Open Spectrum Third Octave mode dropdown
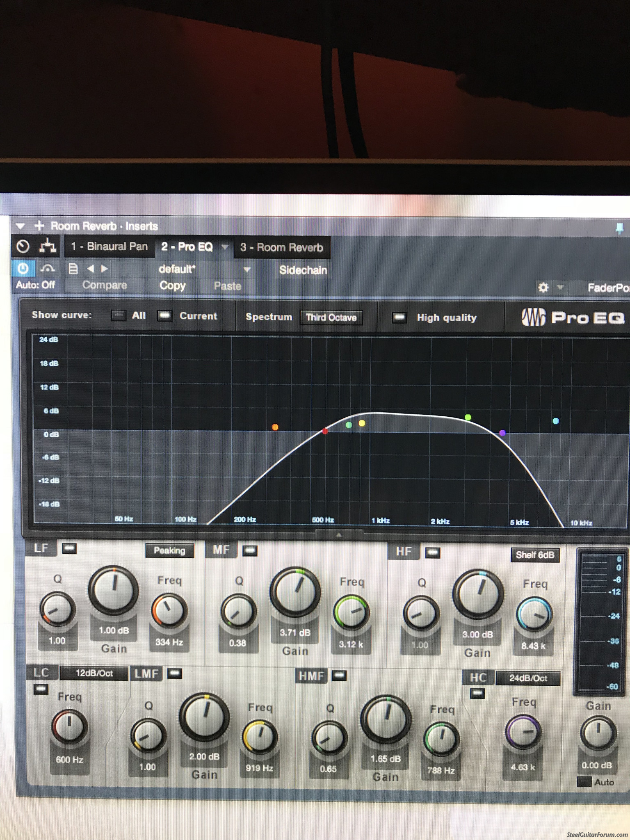The height and width of the screenshot is (840, 630). click(331, 317)
